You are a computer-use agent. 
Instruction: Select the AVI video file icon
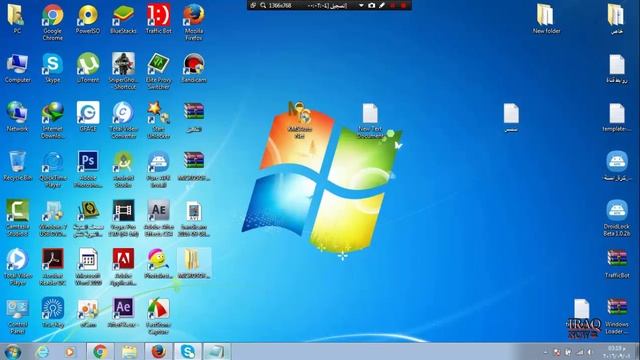[194, 217]
